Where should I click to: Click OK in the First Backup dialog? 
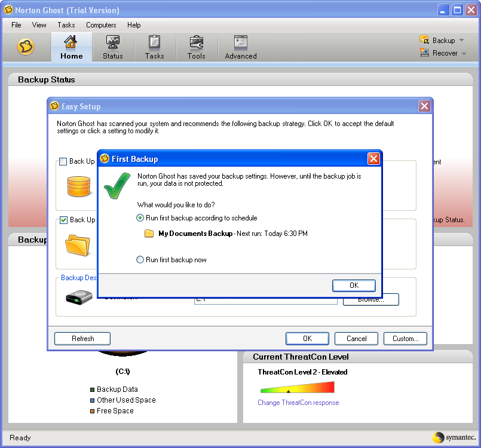coord(354,286)
